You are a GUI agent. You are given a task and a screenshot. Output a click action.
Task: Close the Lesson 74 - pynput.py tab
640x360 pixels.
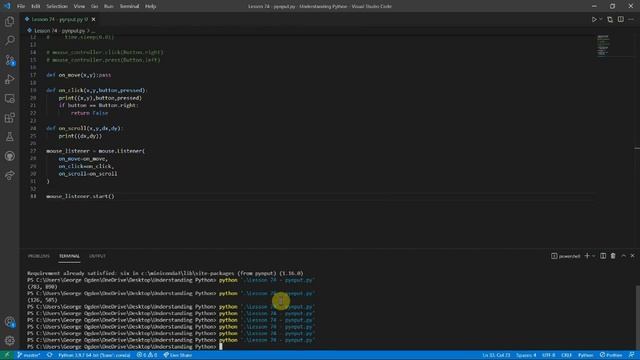click(x=93, y=19)
